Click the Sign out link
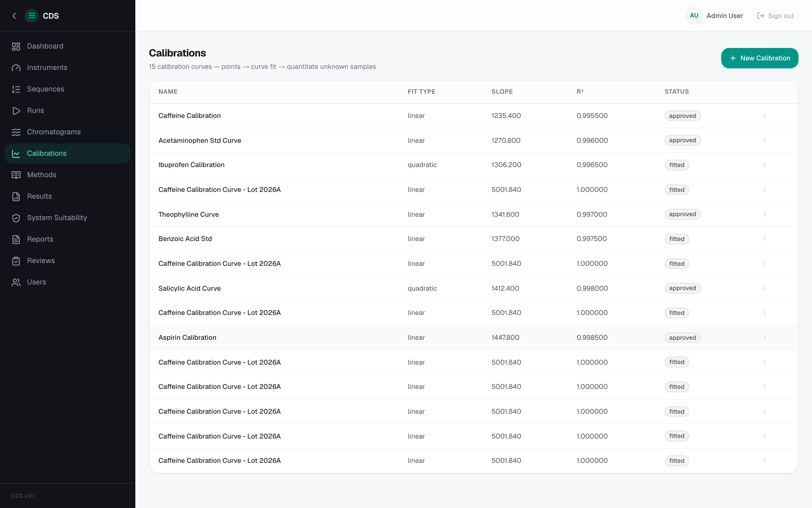Image resolution: width=812 pixels, height=508 pixels. 775,16
